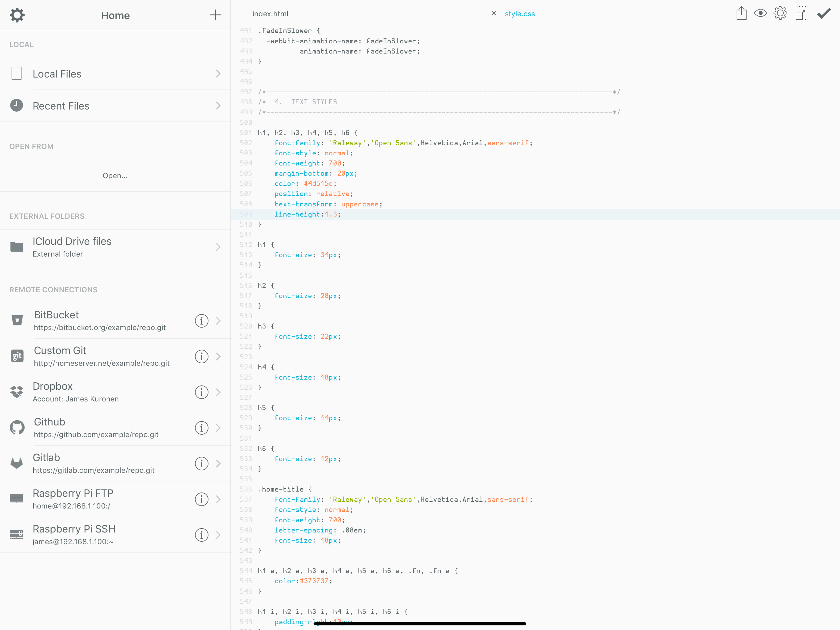Screen dimensions: 840x630
Task: Expand Github row chevron
Action: [218, 428]
